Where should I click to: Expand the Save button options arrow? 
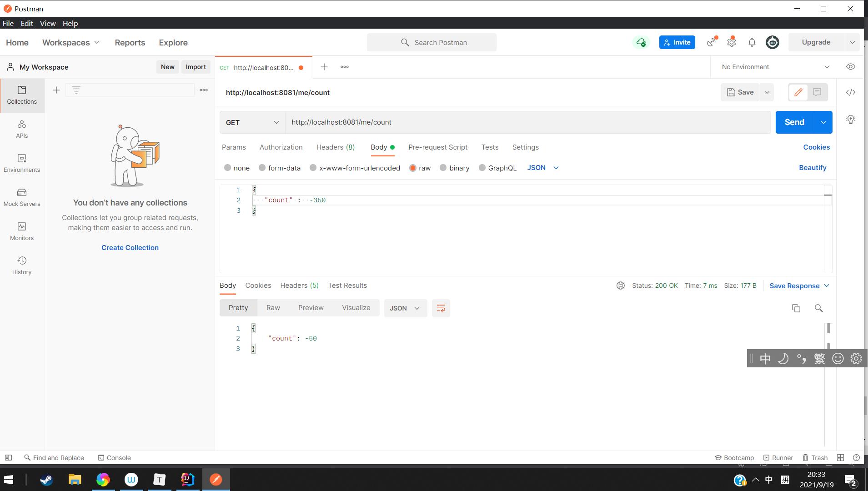pyautogui.click(x=767, y=92)
